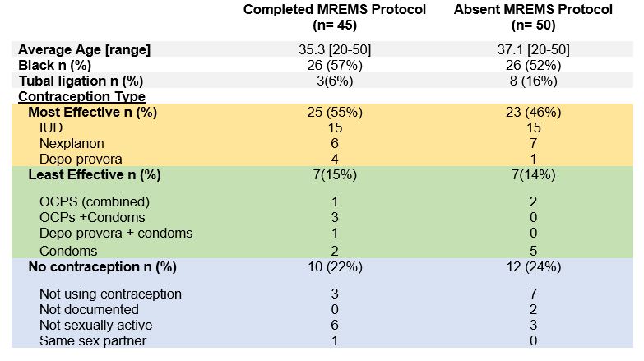Click the Not using contraception label
Screen dimensions: 644x361
(x=110, y=294)
